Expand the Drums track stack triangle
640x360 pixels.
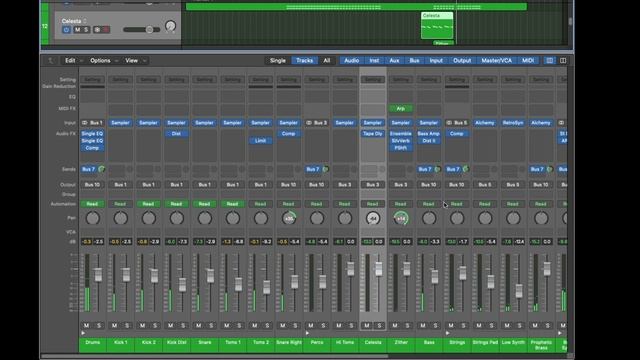[x=83, y=333]
